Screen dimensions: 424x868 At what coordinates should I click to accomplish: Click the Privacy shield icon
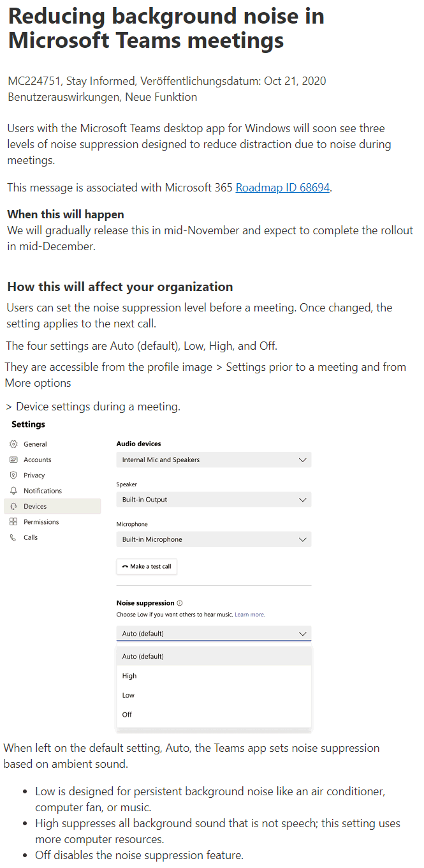[x=13, y=475]
